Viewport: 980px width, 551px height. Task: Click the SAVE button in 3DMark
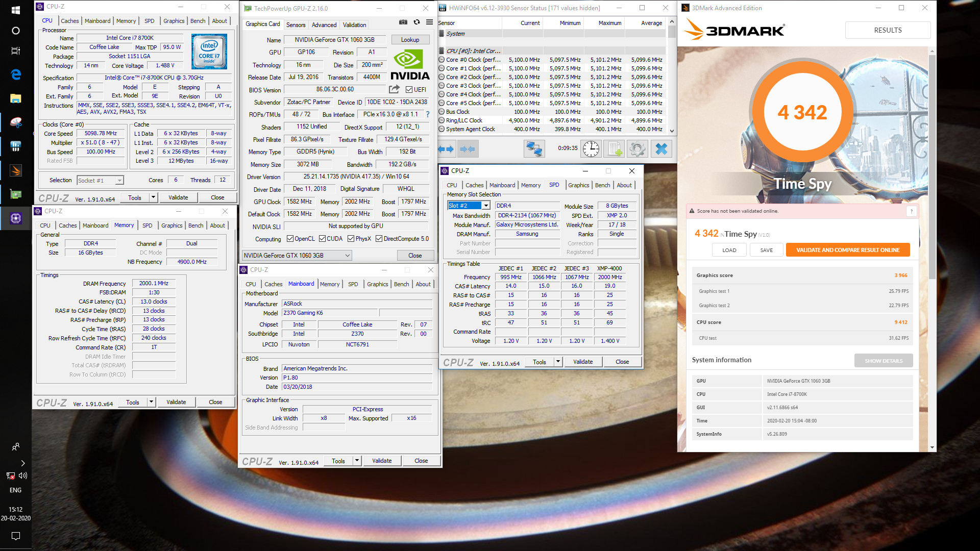tap(766, 250)
